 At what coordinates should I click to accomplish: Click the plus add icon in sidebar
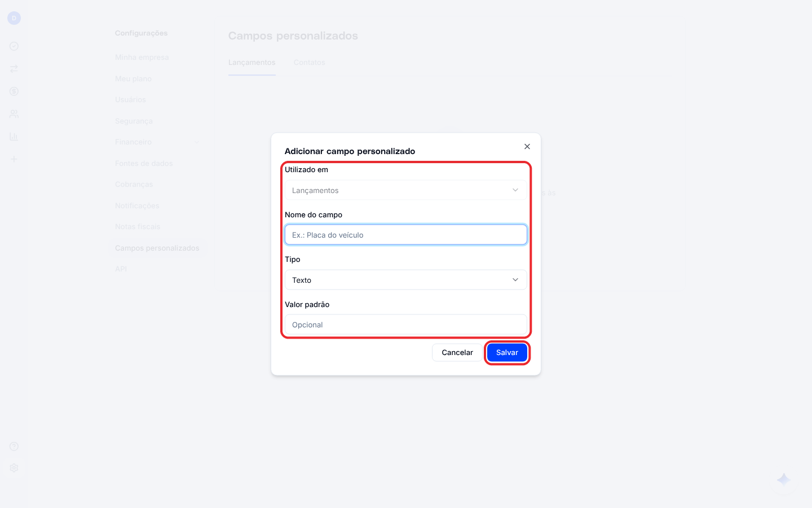[x=14, y=159]
